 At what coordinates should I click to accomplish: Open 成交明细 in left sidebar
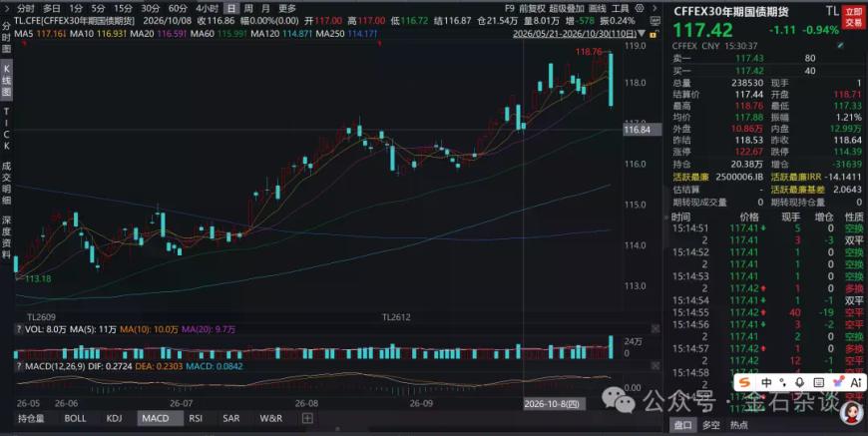coord(6,183)
